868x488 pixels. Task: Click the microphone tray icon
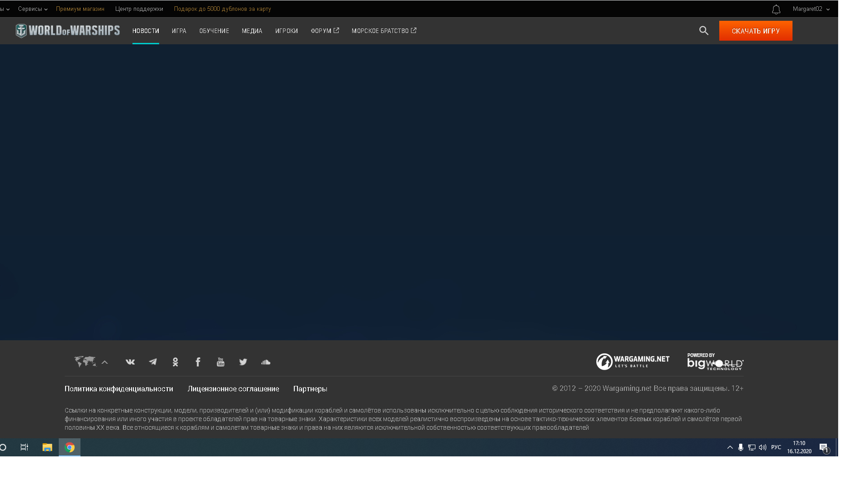tap(741, 447)
